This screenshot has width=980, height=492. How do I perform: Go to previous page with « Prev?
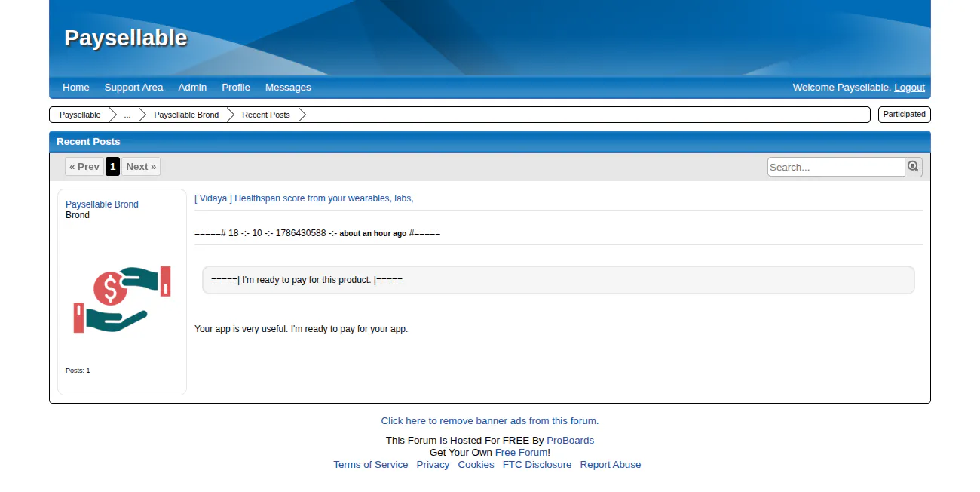point(84,167)
